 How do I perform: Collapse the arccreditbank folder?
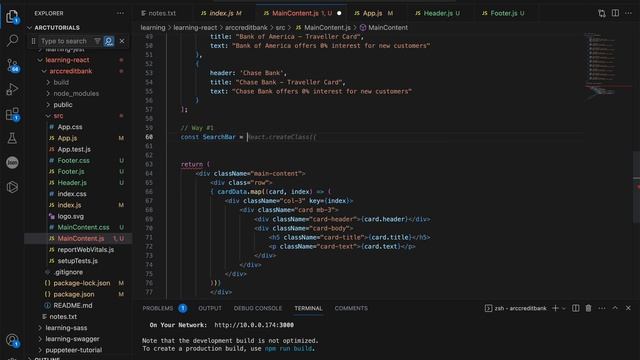click(x=71, y=71)
